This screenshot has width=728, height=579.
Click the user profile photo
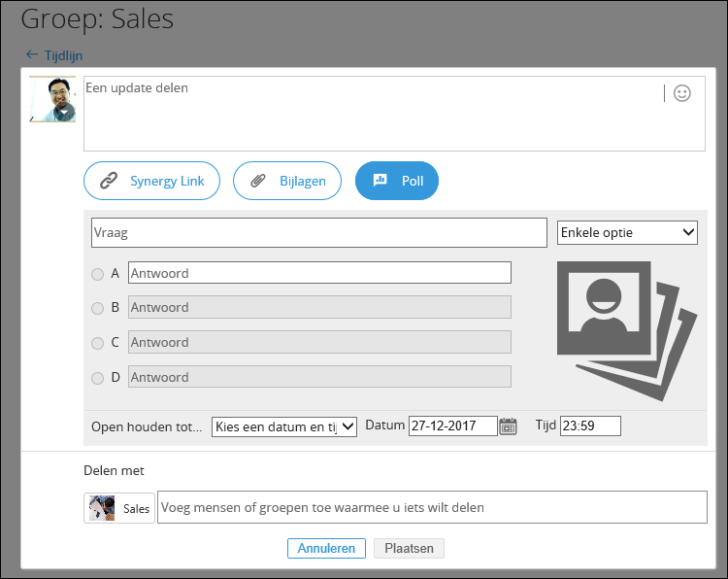coord(52,99)
